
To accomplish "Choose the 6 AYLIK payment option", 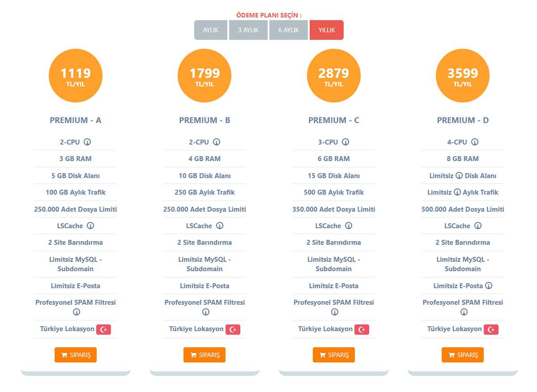I will 289,30.
